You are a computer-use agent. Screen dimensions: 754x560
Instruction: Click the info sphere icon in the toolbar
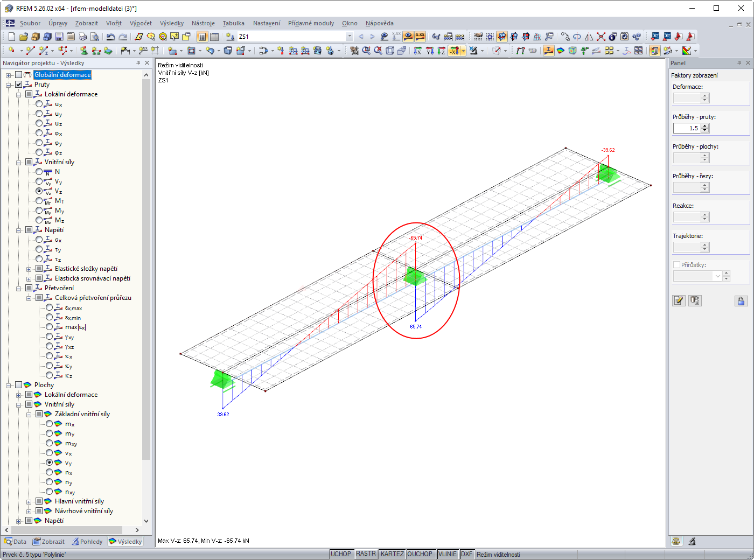[x=613, y=37]
